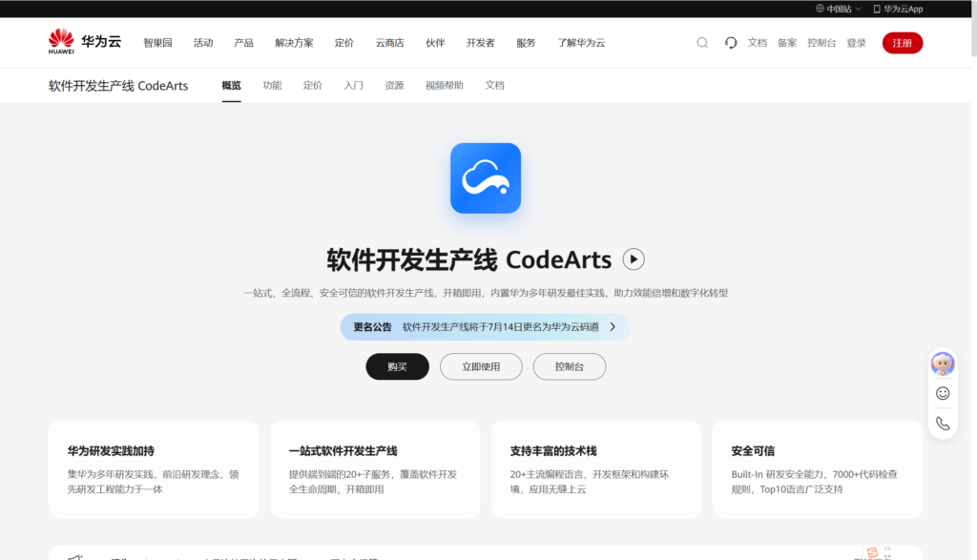Click the 控制台 button below the announcement

tap(570, 366)
